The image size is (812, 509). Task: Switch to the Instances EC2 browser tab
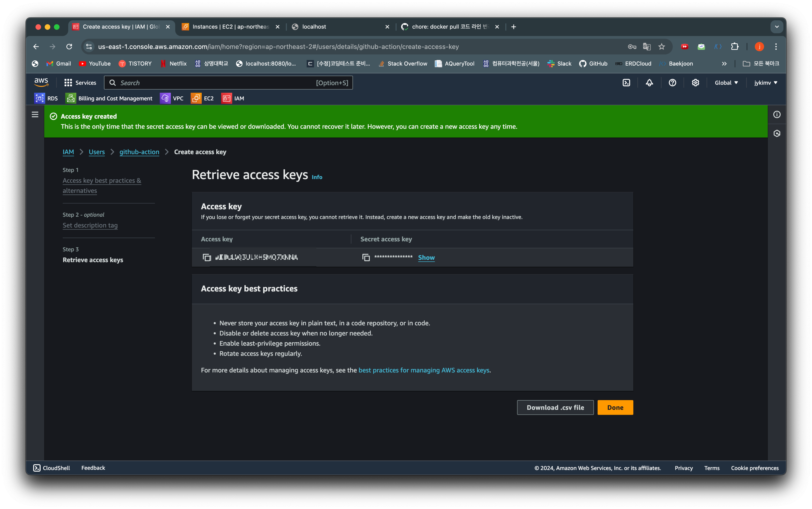click(230, 27)
